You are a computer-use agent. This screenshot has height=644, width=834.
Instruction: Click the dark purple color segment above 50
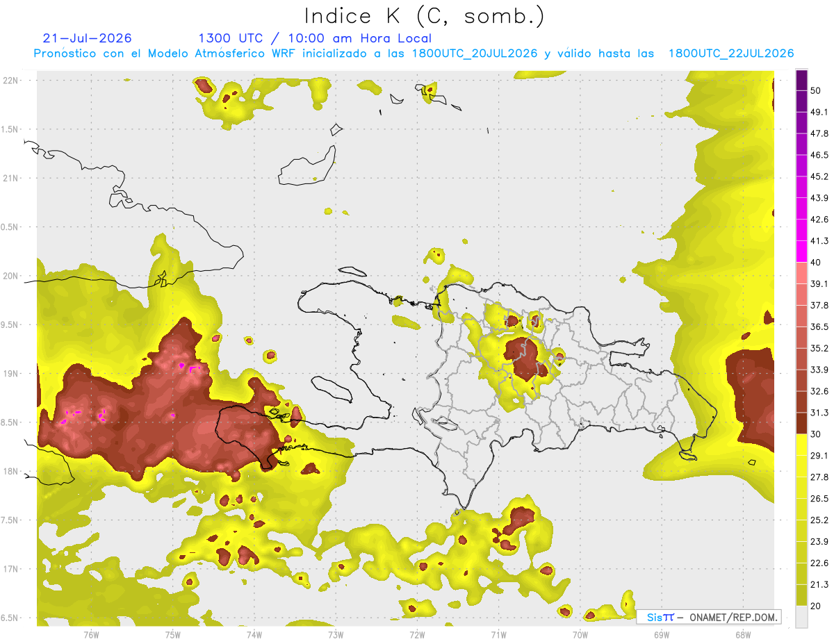[801, 80]
